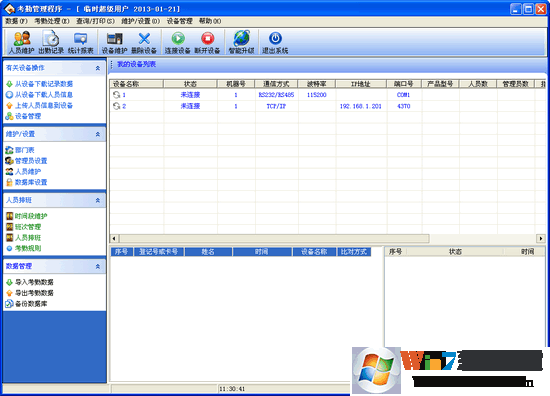Screen dimensions: 550x396
Task: Click red 断开设备 stop icon
Action: [207, 38]
